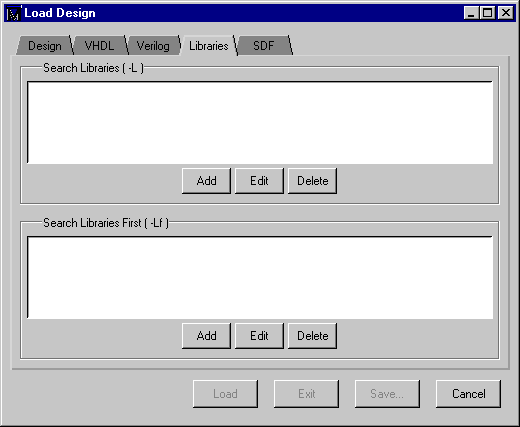Minimize the Load Design window
The height and width of the screenshot is (427, 520).
472,13
